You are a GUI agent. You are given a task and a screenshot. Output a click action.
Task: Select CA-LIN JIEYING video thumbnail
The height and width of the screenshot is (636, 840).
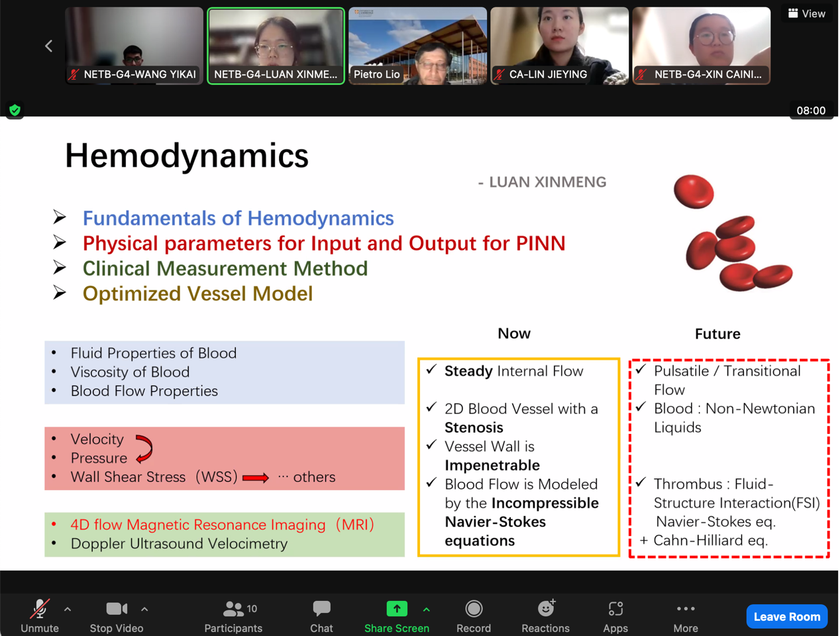[x=559, y=46]
